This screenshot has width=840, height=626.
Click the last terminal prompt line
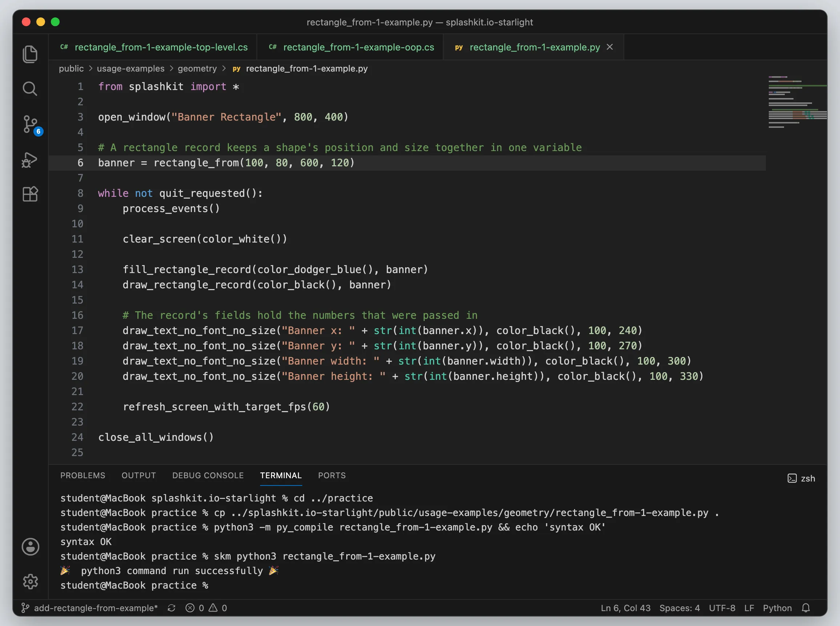coord(134,585)
